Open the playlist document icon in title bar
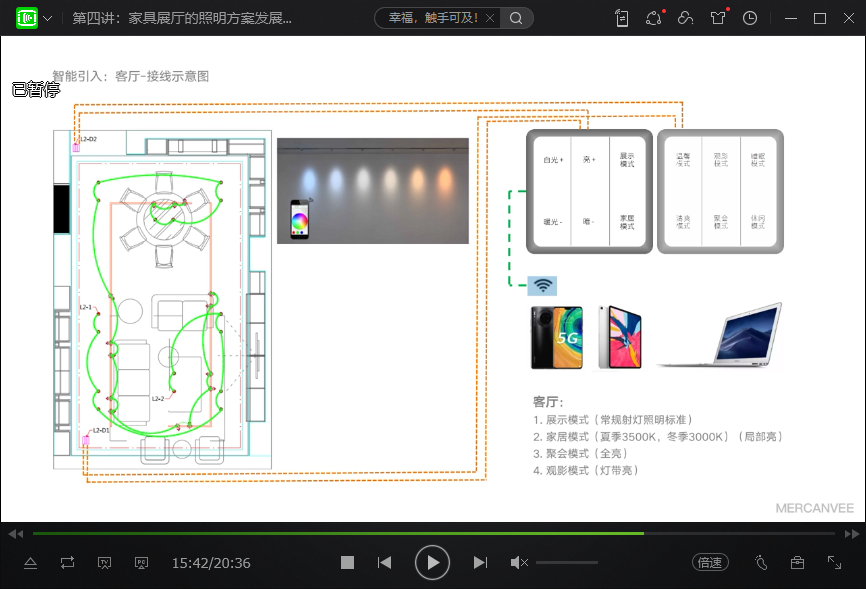The height and width of the screenshot is (589, 866). coord(622,18)
